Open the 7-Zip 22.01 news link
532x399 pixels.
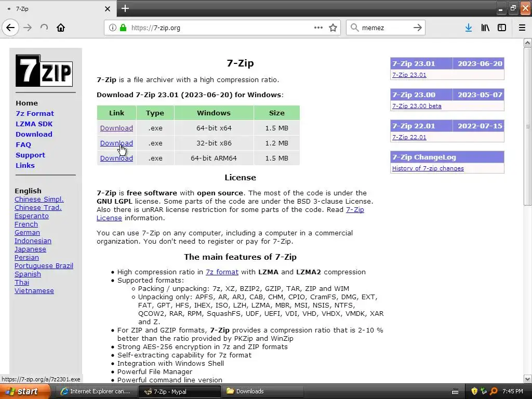[x=409, y=137]
